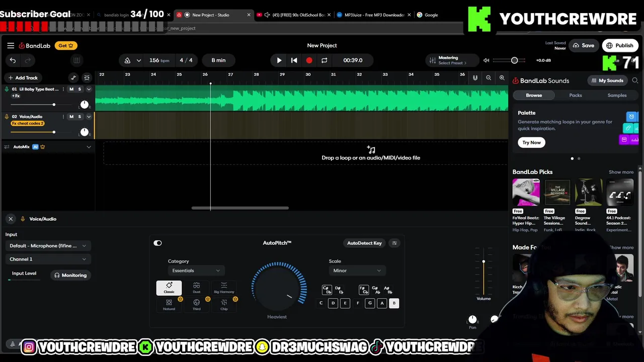Open the Scale Minor dropdown
This screenshot has width=644, height=362.
(x=357, y=270)
